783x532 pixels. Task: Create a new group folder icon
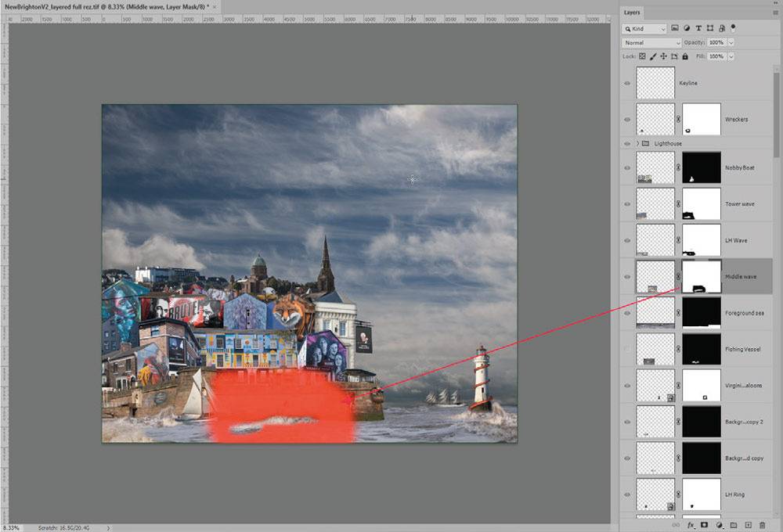click(x=734, y=525)
